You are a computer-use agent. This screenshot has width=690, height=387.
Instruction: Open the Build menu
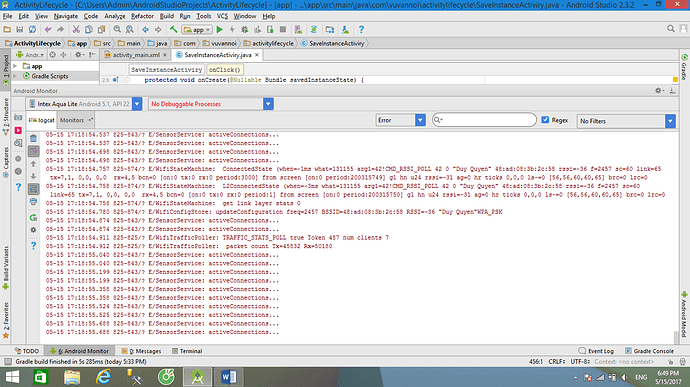click(166, 16)
